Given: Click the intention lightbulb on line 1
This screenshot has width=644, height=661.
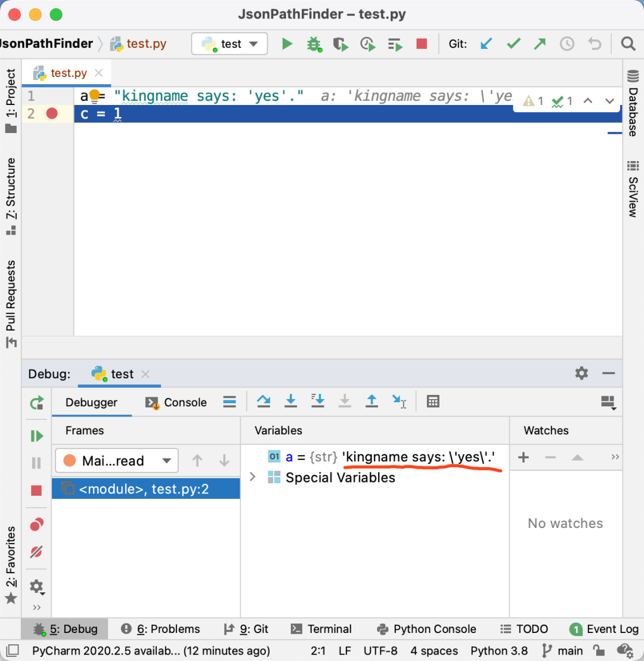Looking at the screenshot, I should point(94,97).
